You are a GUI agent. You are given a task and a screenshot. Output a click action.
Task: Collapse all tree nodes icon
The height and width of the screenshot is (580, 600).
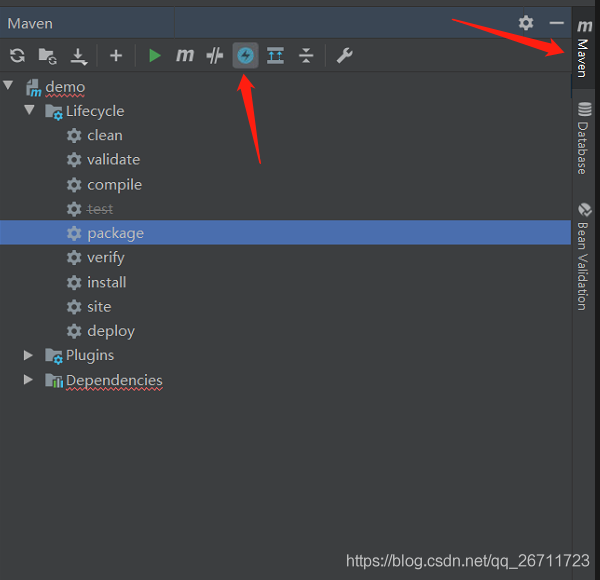point(306,55)
